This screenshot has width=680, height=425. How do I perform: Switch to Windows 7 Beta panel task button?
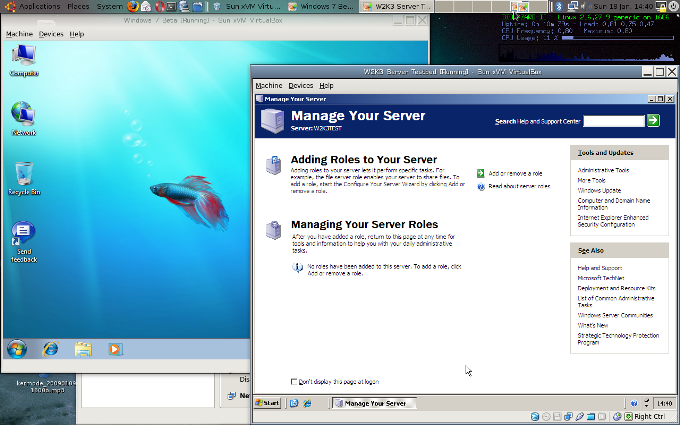coord(322,6)
